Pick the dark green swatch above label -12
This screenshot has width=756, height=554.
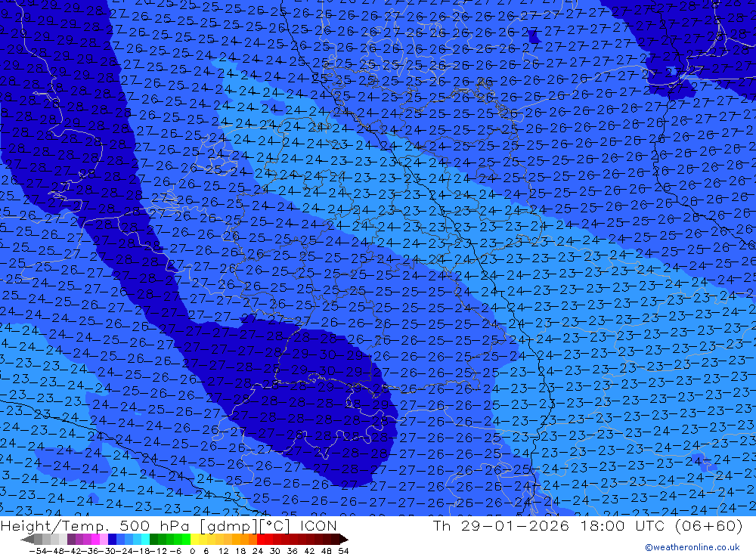(153, 540)
